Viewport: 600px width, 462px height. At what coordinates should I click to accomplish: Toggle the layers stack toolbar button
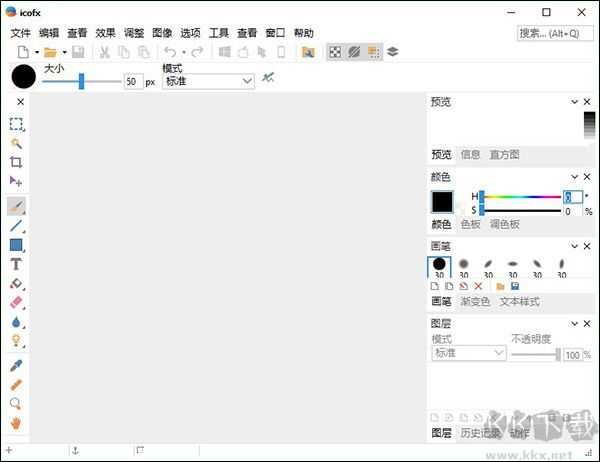click(392, 52)
